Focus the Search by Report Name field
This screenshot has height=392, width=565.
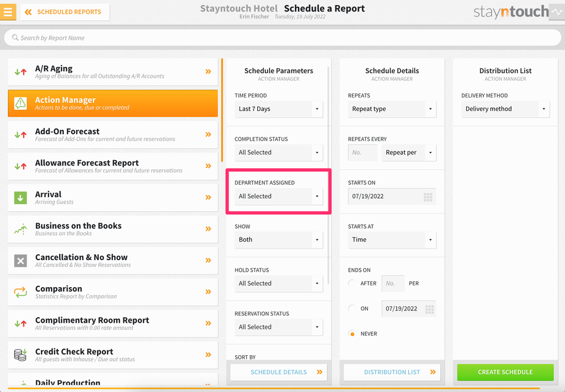[282, 37]
